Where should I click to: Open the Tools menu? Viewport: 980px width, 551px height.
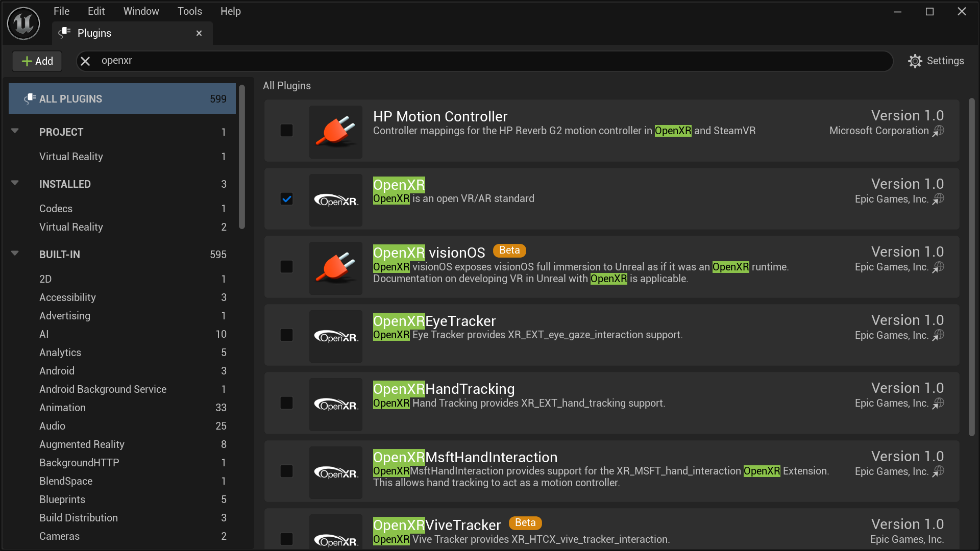(x=188, y=11)
